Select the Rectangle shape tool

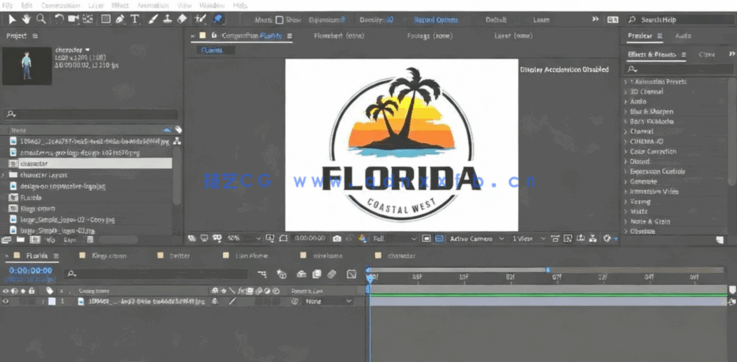point(106,19)
